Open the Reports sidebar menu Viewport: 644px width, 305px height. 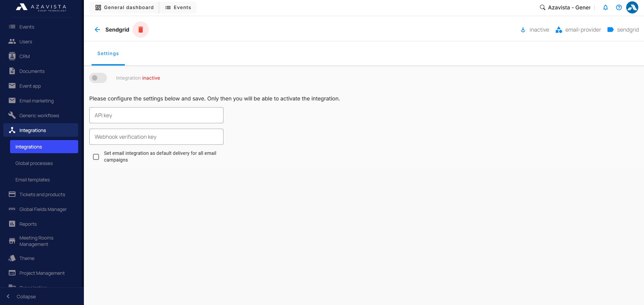[x=41, y=224]
